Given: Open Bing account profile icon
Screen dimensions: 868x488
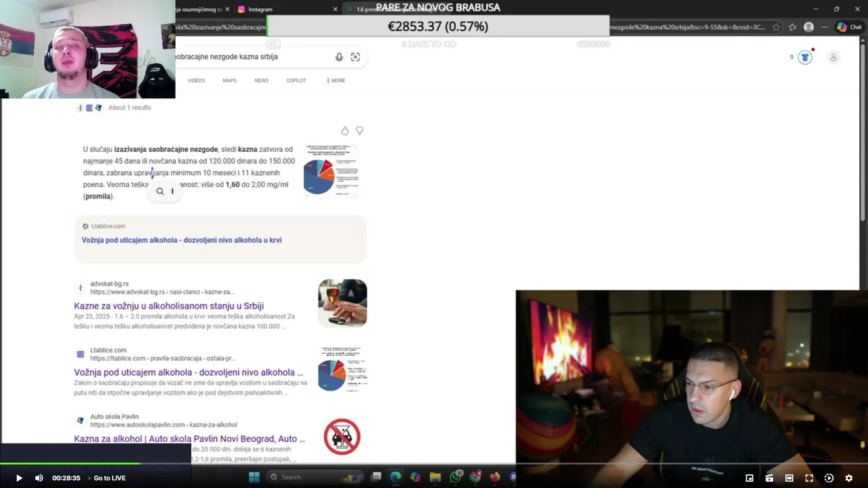Looking at the screenshot, I should [833, 57].
